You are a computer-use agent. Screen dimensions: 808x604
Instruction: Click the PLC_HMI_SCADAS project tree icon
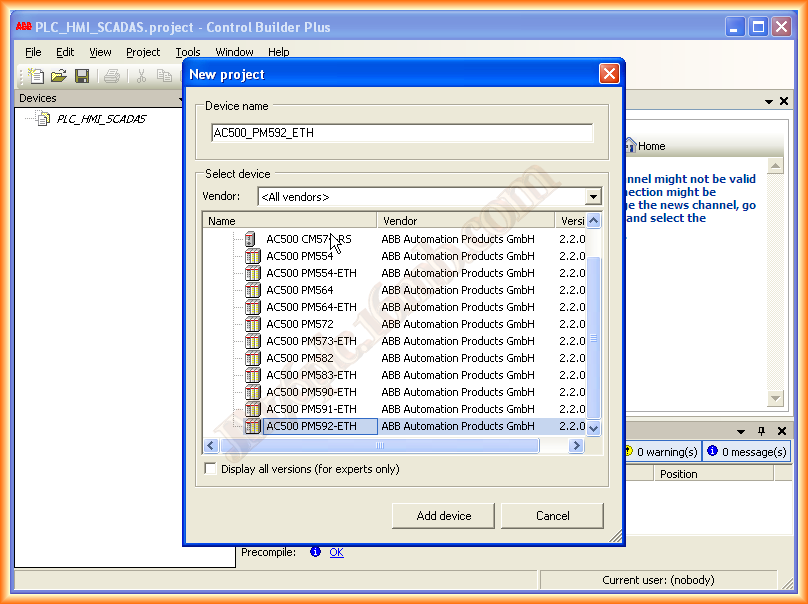[43, 119]
